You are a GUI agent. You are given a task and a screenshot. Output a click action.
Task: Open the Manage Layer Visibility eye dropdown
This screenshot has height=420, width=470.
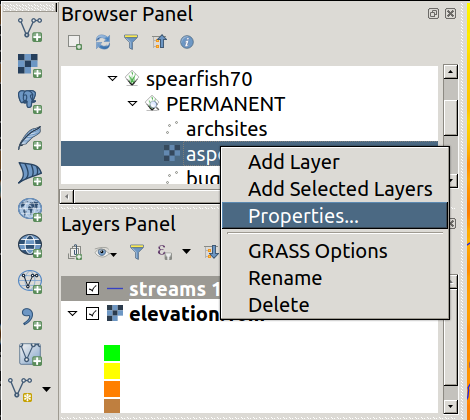tap(105, 252)
